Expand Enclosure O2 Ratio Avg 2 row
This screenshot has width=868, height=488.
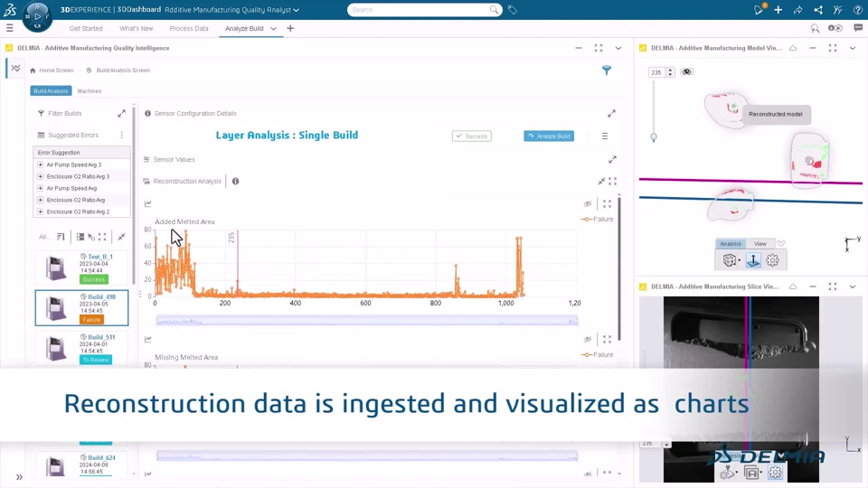41,211
